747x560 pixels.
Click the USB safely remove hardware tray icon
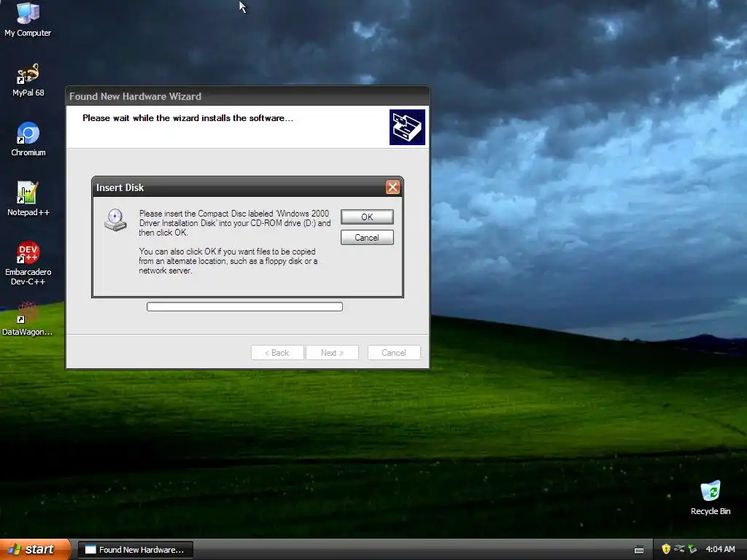click(679, 549)
